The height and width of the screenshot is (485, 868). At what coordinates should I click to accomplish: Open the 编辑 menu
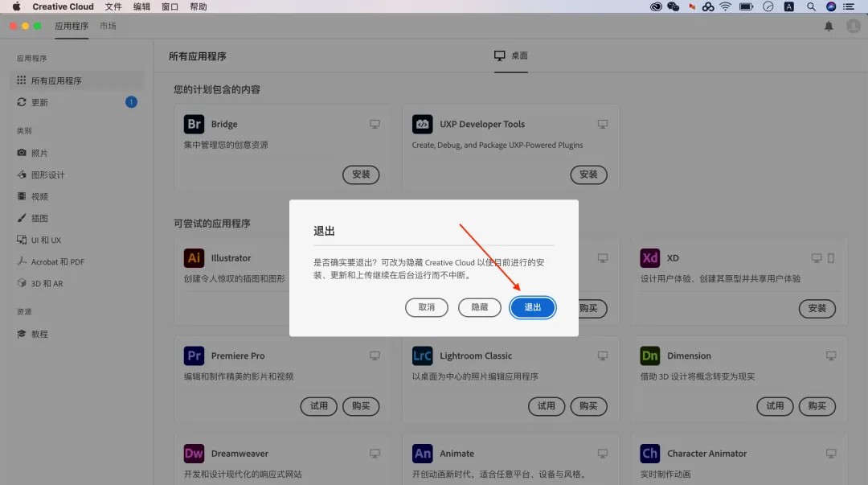(x=141, y=6)
